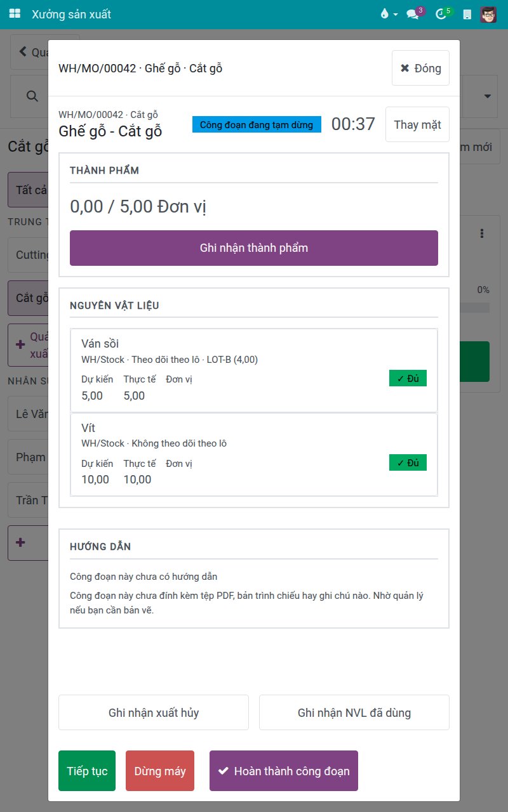Select the Ván sồi material row

coord(254,371)
